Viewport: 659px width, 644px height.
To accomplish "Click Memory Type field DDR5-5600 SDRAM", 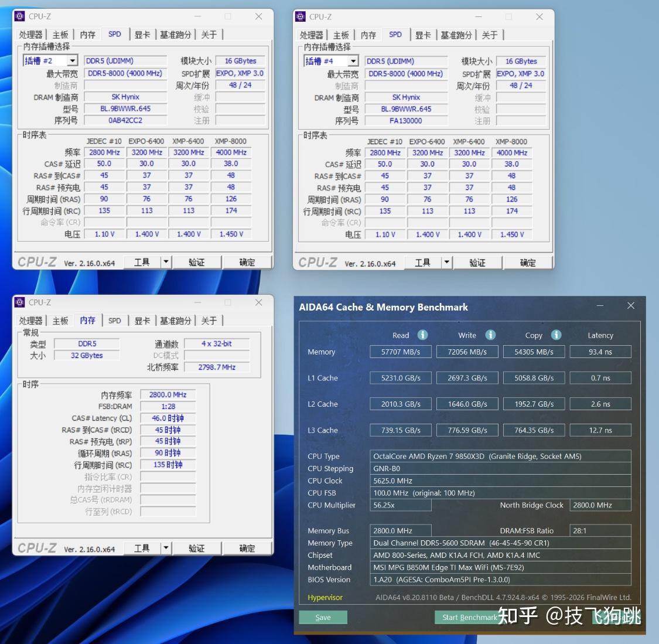I will [500, 543].
